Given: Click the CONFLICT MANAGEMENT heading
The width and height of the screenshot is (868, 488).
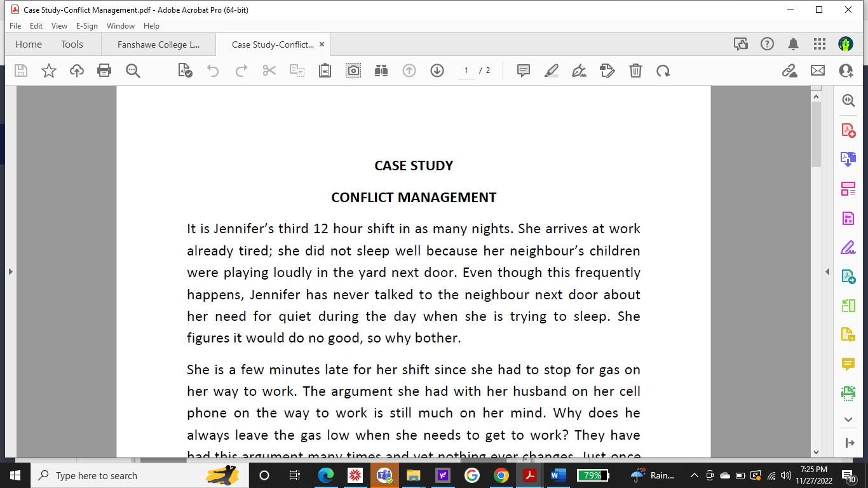Looking at the screenshot, I should pyautogui.click(x=414, y=198).
